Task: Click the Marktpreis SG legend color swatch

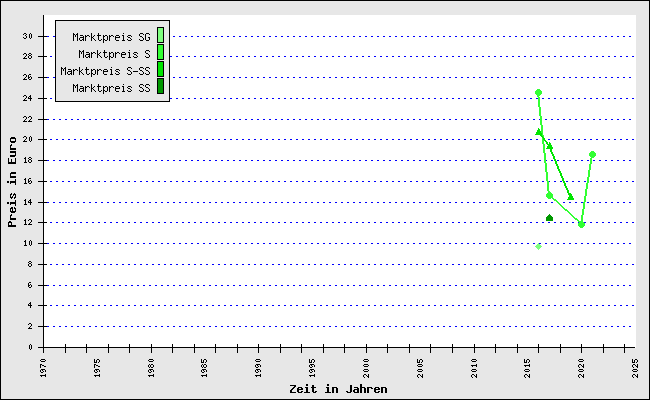Action: tap(160, 35)
